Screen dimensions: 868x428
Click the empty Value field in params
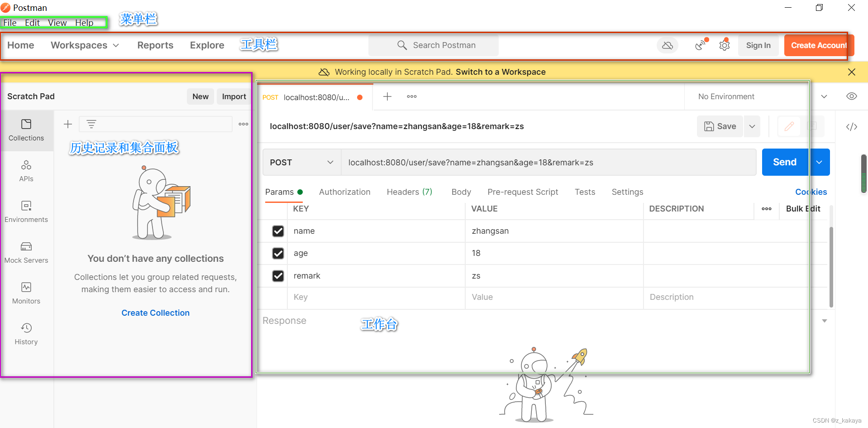pos(554,298)
